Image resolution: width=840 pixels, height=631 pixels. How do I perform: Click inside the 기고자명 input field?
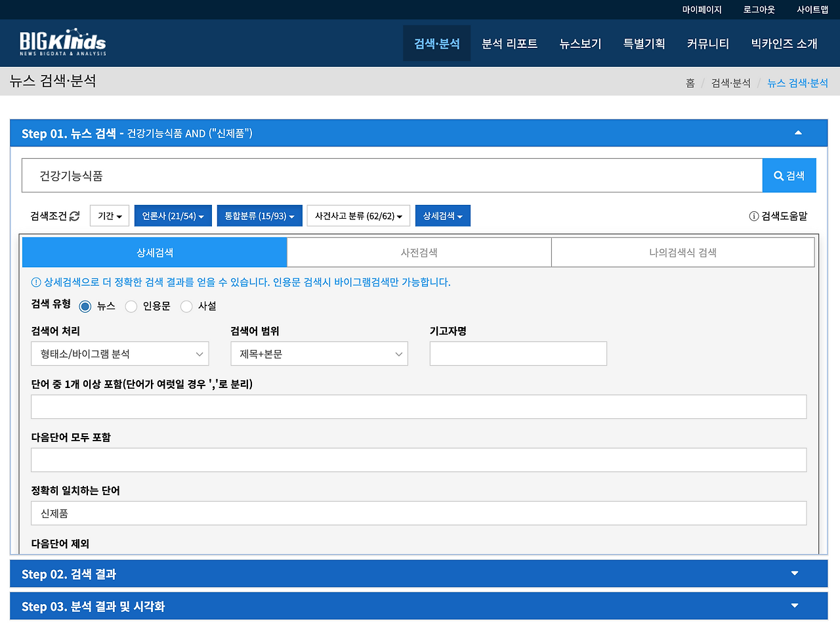click(518, 353)
